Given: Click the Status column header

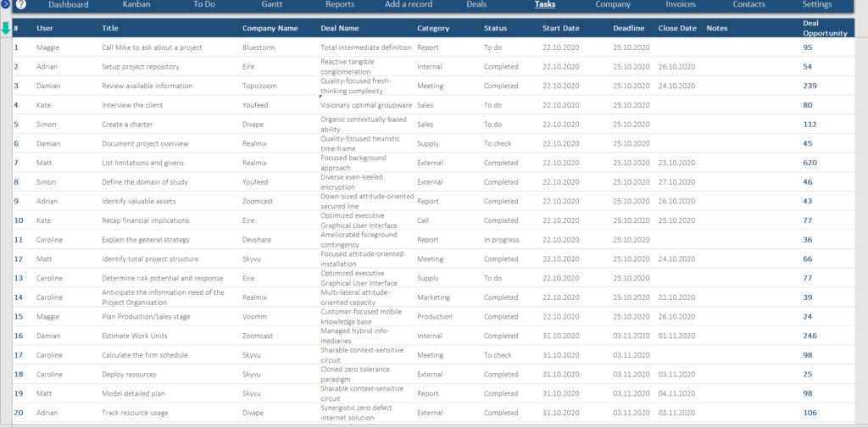Looking at the screenshot, I should click(x=495, y=29).
